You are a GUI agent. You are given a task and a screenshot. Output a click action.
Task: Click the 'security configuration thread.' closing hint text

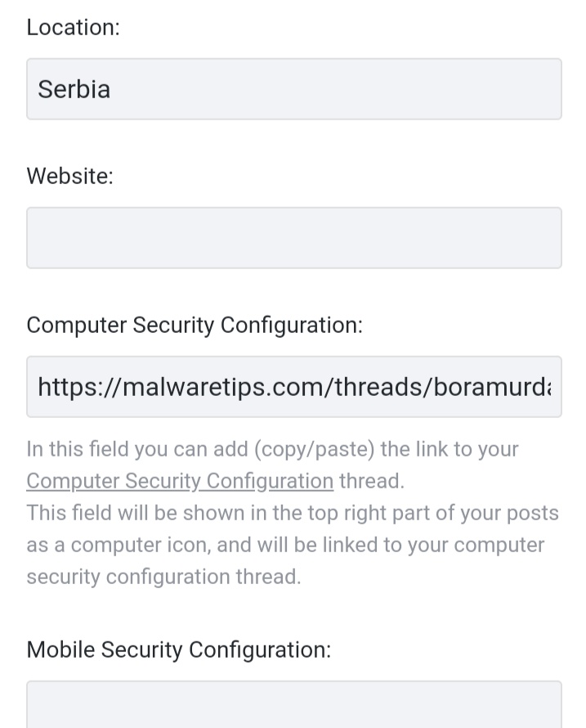(x=163, y=577)
